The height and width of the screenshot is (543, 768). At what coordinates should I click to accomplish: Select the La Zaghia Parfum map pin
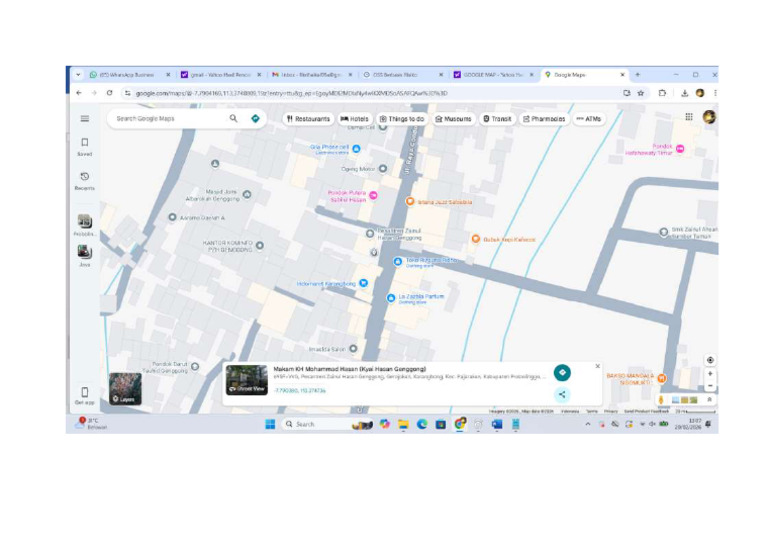(x=391, y=298)
